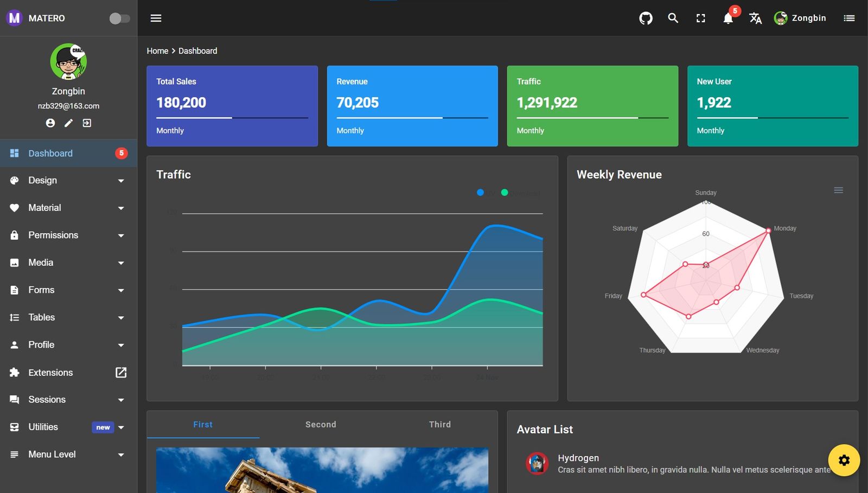Go to Home in the breadcrumb
The height and width of the screenshot is (493, 868).
(157, 51)
